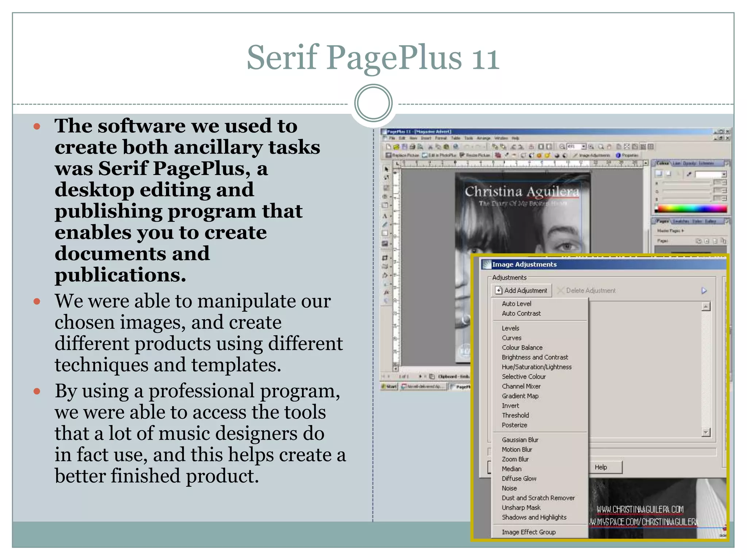
Task: Click Resize Picture toolbar button
Action: pos(475,155)
